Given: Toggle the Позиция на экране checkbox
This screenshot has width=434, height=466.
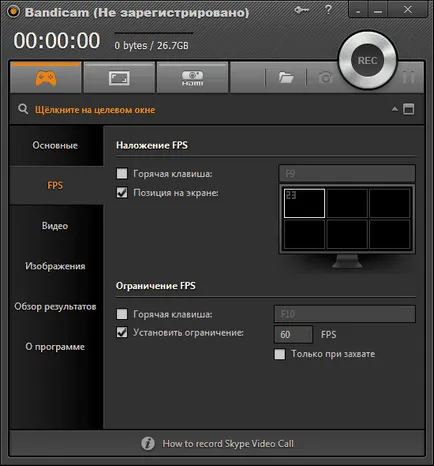Looking at the screenshot, I should pyautogui.click(x=122, y=193).
